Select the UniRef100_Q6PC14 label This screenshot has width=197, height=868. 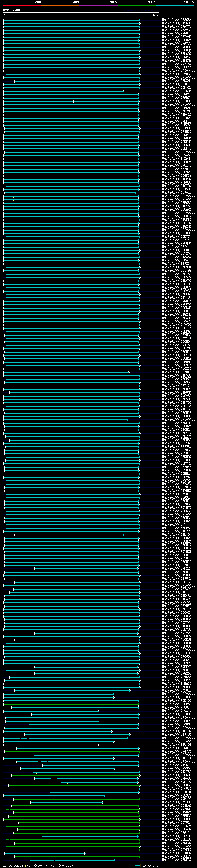pyautogui.click(x=176, y=94)
